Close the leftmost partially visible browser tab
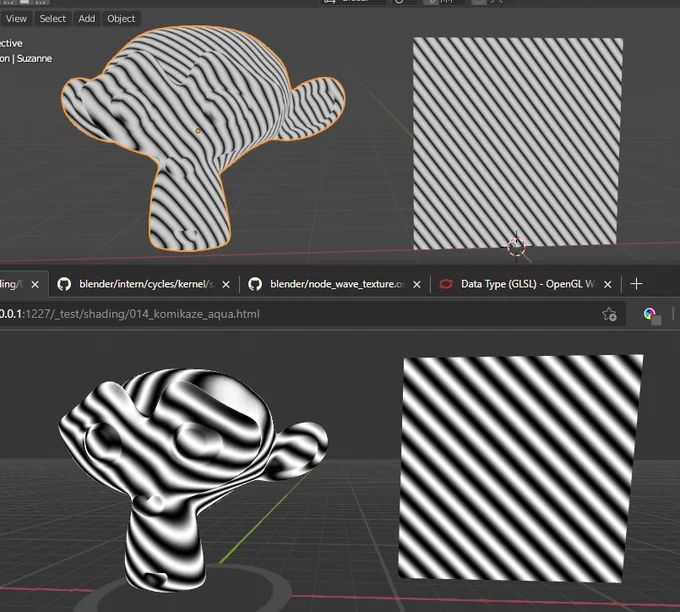The image size is (680, 612). click(35, 285)
